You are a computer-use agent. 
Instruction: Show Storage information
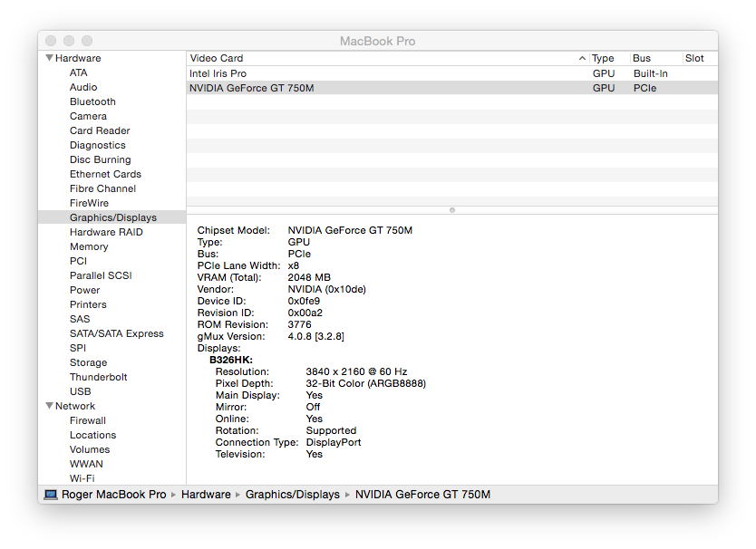point(88,362)
